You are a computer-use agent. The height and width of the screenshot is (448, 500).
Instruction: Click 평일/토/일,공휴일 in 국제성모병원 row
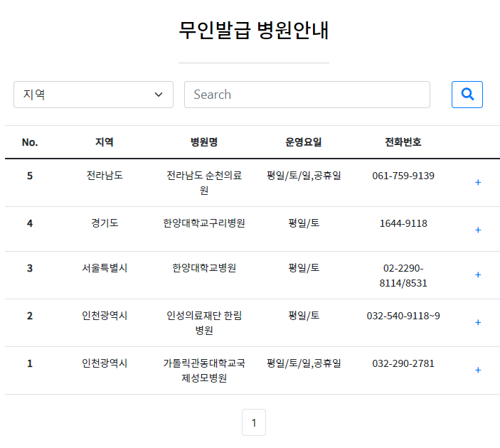(304, 363)
